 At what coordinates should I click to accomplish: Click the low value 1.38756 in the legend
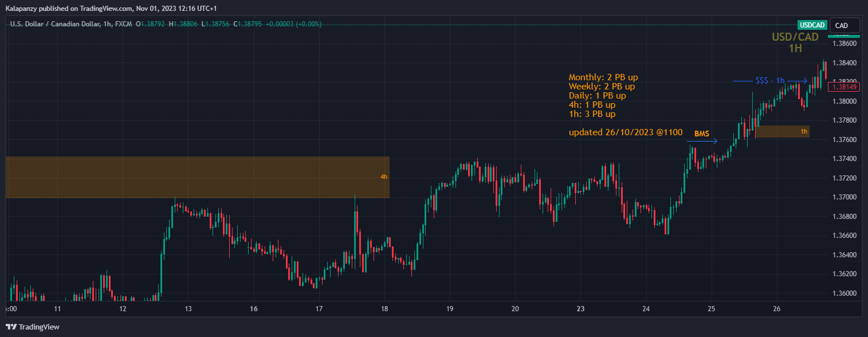(217, 24)
